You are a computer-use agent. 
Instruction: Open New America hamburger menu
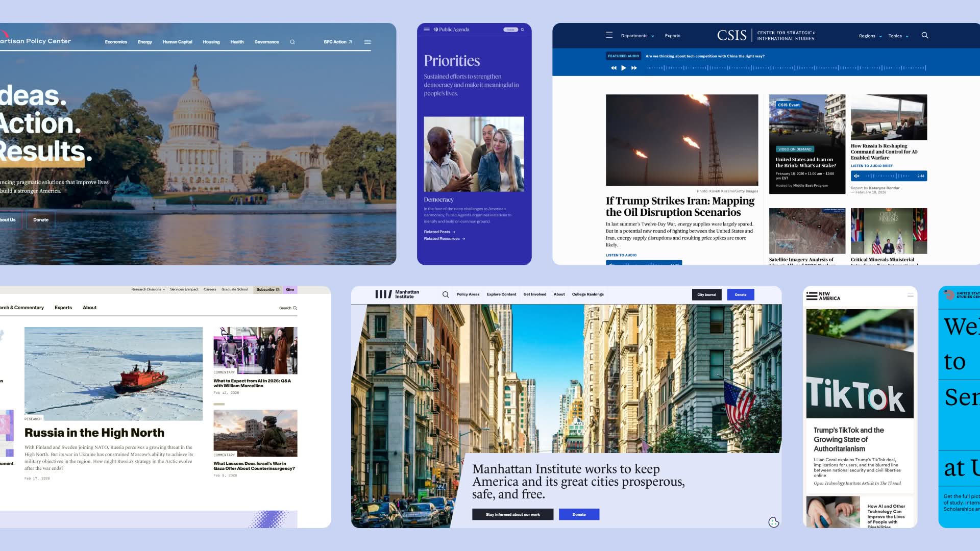tap(910, 295)
